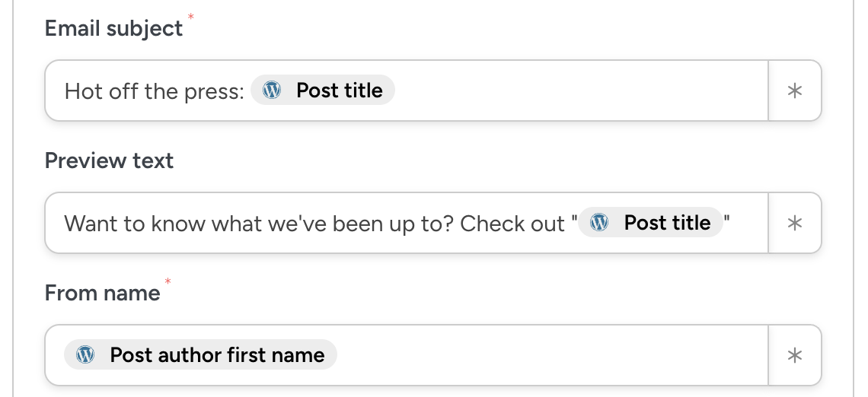Click the "Check out" words in Preview text
The height and width of the screenshot is (397, 868).
click(x=512, y=224)
